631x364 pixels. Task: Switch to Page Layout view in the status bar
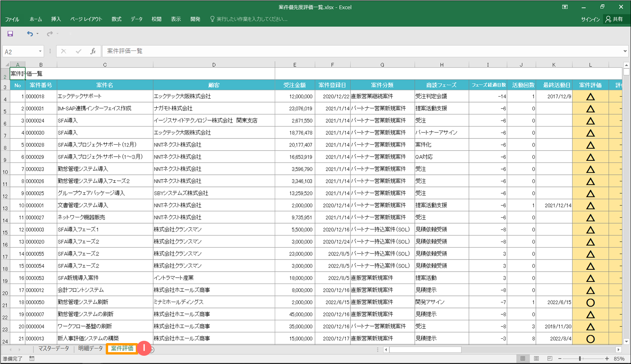click(x=536, y=358)
